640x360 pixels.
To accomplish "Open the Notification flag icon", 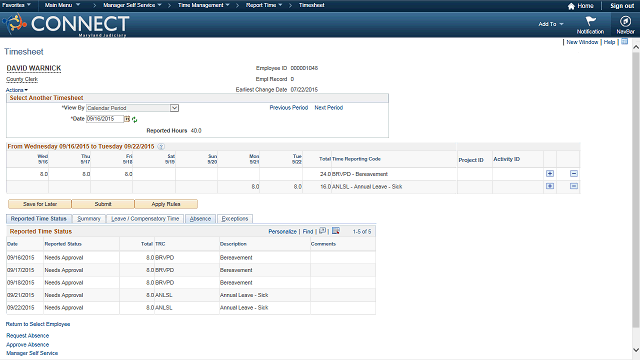I will pyautogui.click(x=590, y=21).
